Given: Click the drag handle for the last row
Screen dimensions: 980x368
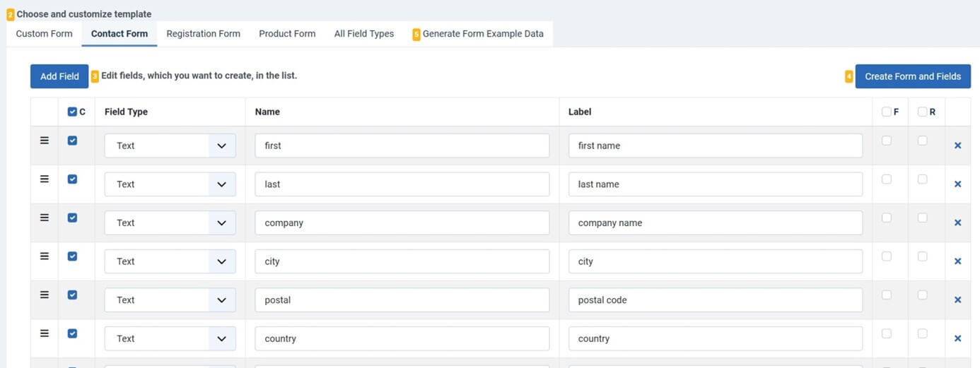Looking at the screenshot, I should 44,179.
